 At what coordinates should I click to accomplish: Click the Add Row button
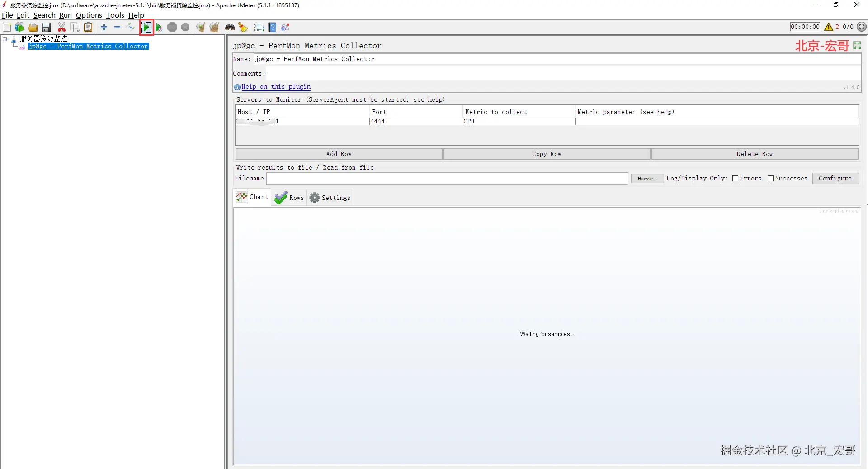(x=339, y=154)
